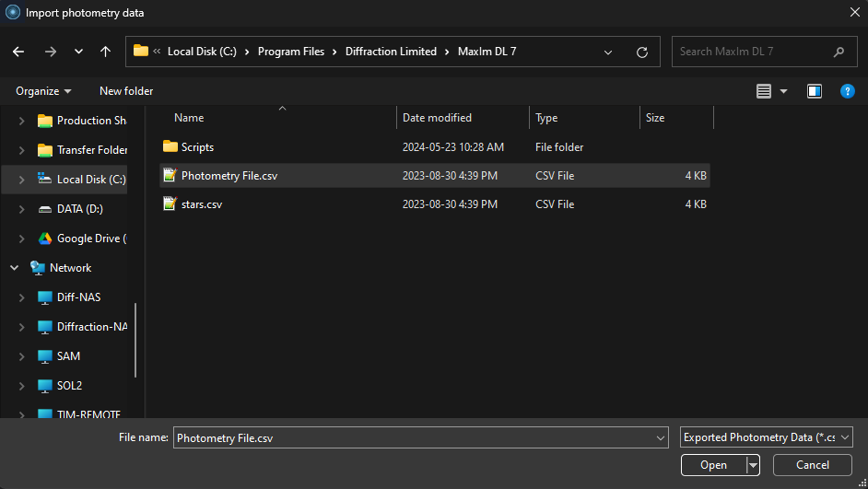This screenshot has width=868, height=489.
Task: Collapse the Network tree node
Action: (14, 268)
